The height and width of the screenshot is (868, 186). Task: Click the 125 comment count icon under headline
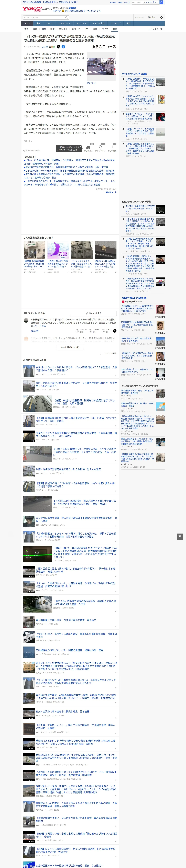[x=45, y=47]
